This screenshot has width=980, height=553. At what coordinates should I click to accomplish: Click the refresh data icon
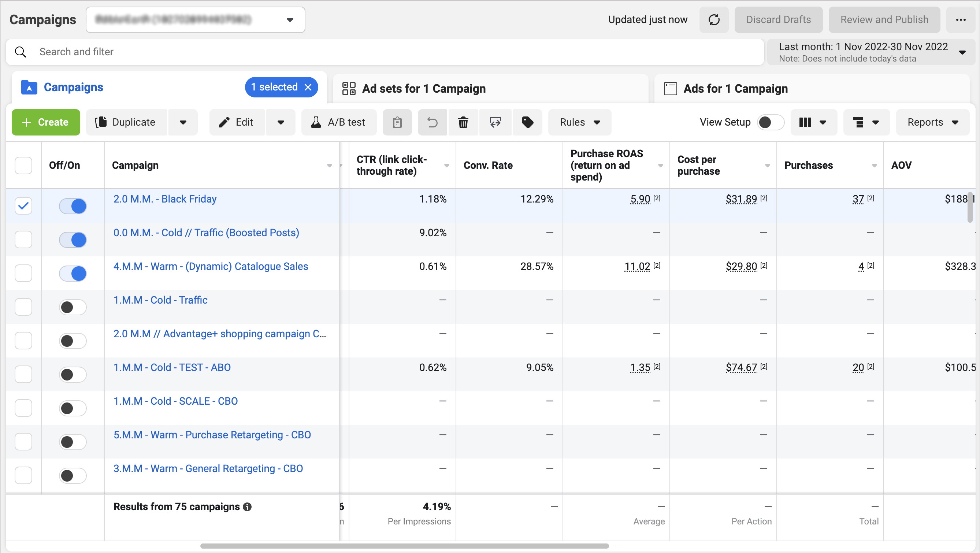(714, 20)
